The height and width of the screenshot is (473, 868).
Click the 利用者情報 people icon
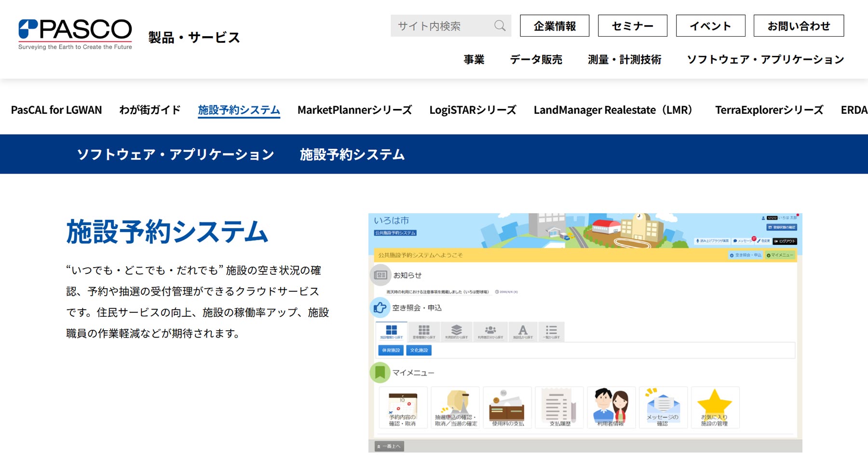[611, 407]
